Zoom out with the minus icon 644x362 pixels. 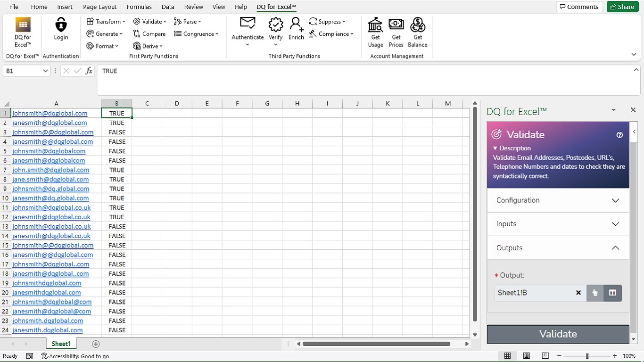click(559, 356)
